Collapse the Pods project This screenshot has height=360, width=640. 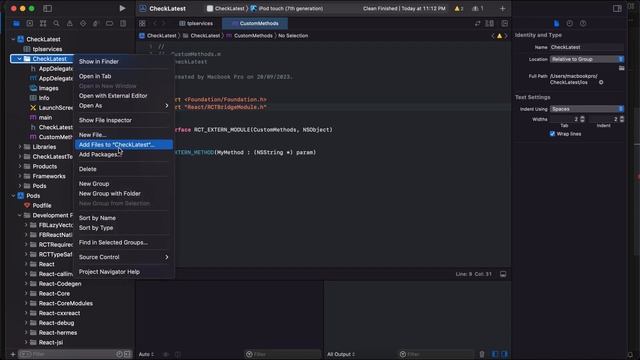pyautogui.click(x=13, y=196)
